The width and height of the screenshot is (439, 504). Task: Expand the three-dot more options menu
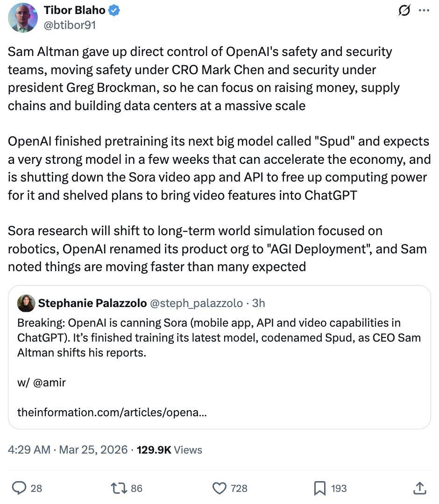click(424, 11)
